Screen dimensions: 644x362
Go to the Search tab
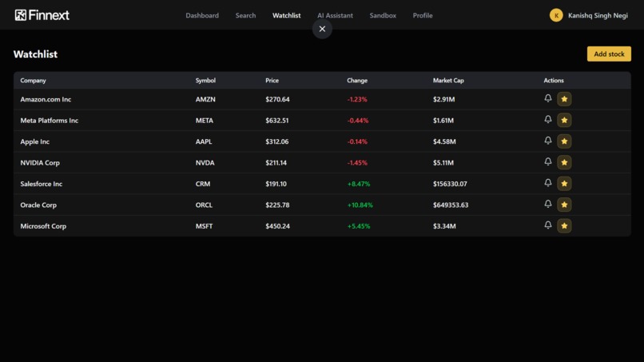click(245, 15)
